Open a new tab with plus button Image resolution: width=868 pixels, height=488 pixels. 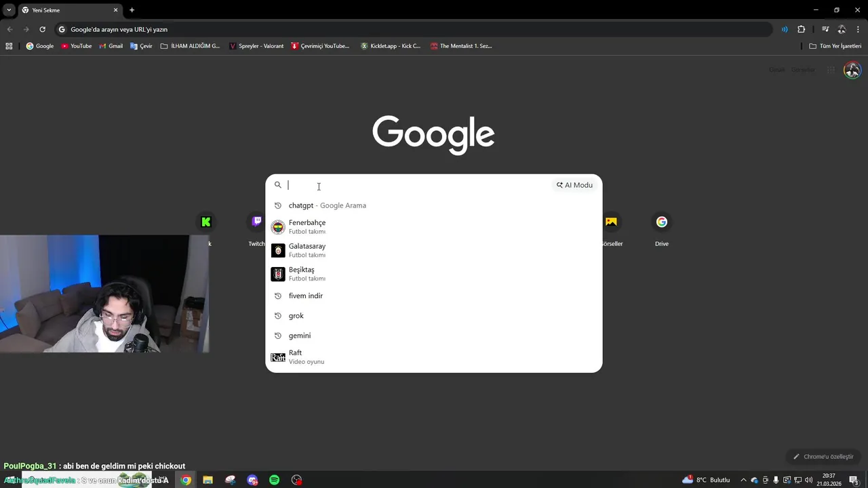click(132, 10)
